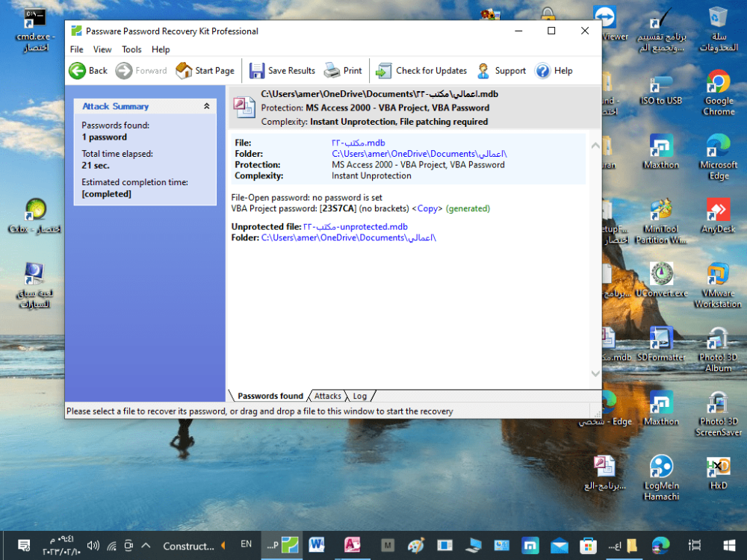This screenshot has height=560, width=747.
Task: Select the Google Chrome desktop icon
Action: 719,93
